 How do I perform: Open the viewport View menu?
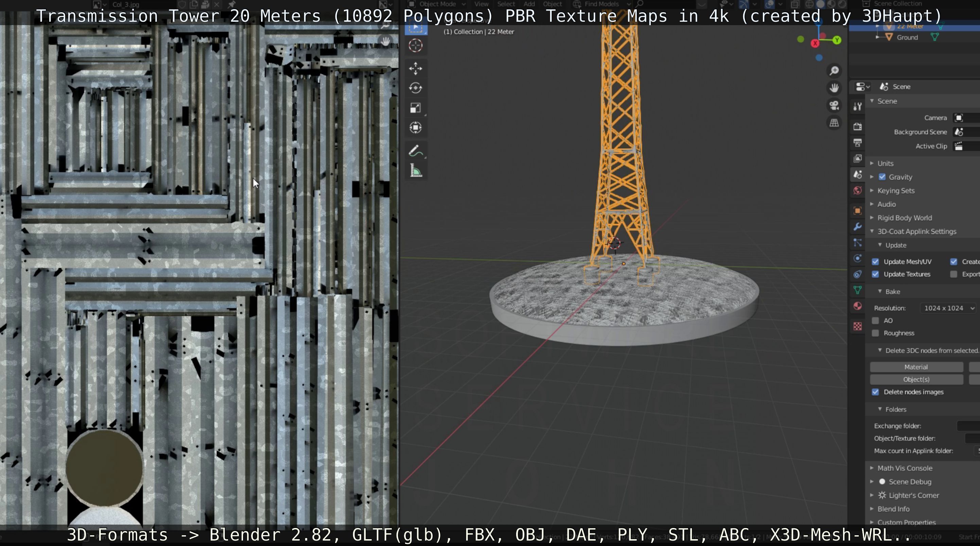tap(481, 4)
